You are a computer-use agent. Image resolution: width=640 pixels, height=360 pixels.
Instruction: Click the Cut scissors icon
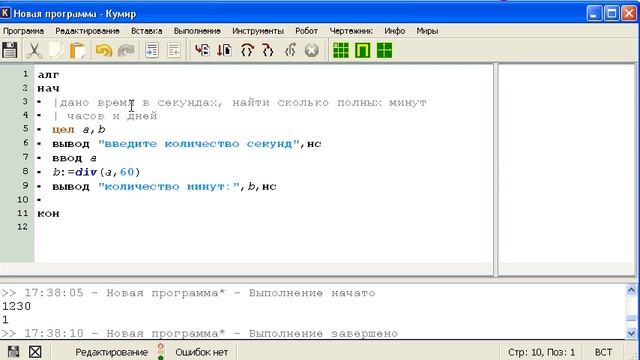click(x=34, y=51)
